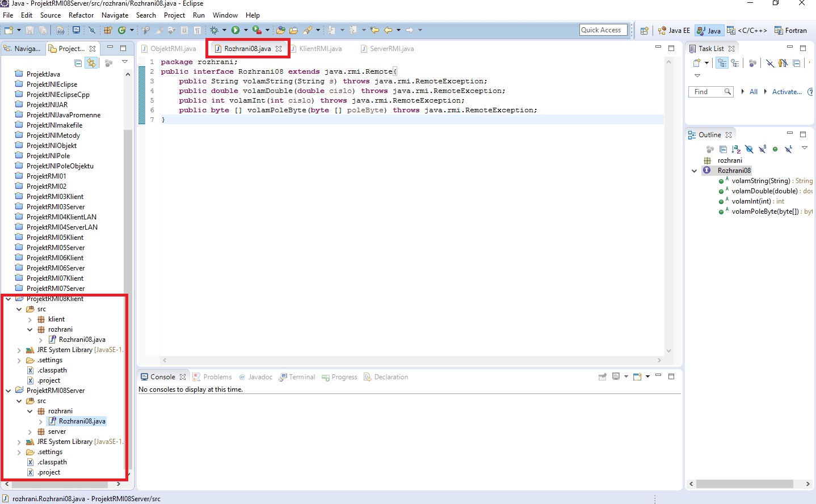The width and height of the screenshot is (816, 504).
Task: Click Open Console icon in Console view
Action: click(x=637, y=377)
